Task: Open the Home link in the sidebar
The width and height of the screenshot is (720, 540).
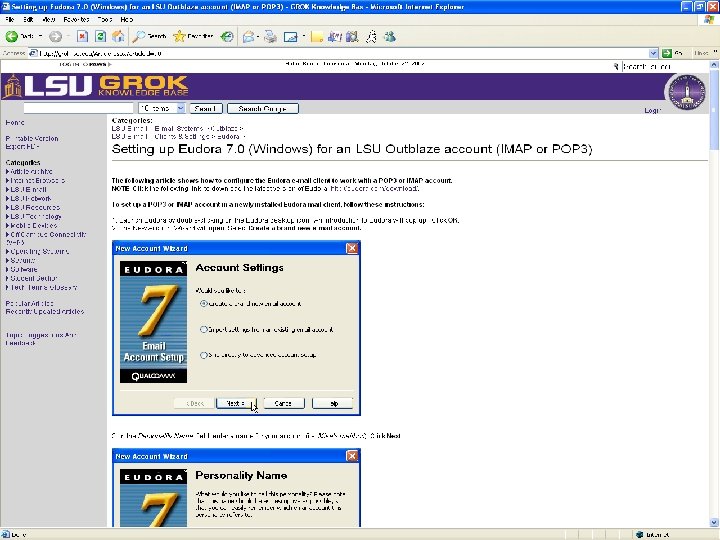Action: [x=15, y=123]
